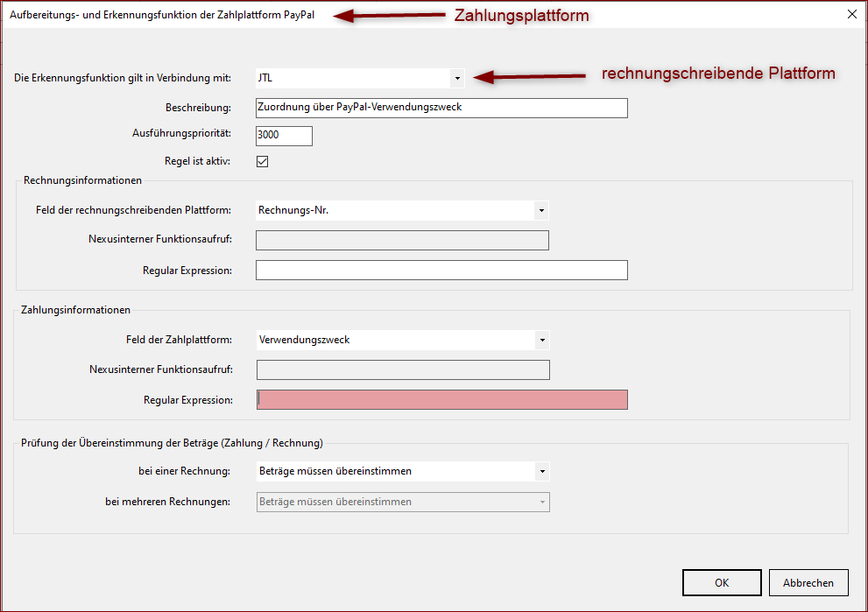Viewport: 868px width, 612px height.
Task: Click the red arrow pointing at JTL dropdown
Action: click(530, 77)
